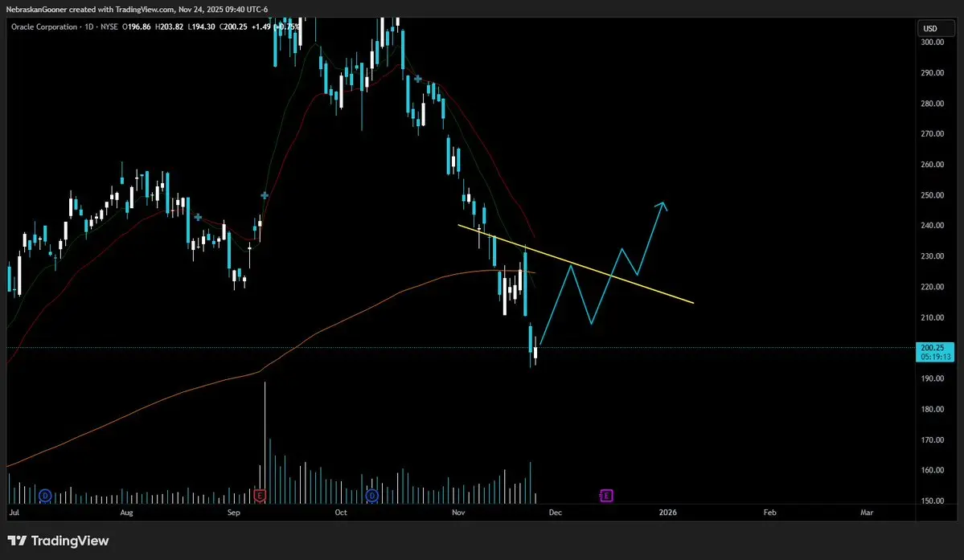Click the 280.00 price axis label
The height and width of the screenshot is (560, 964).
(x=932, y=104)
